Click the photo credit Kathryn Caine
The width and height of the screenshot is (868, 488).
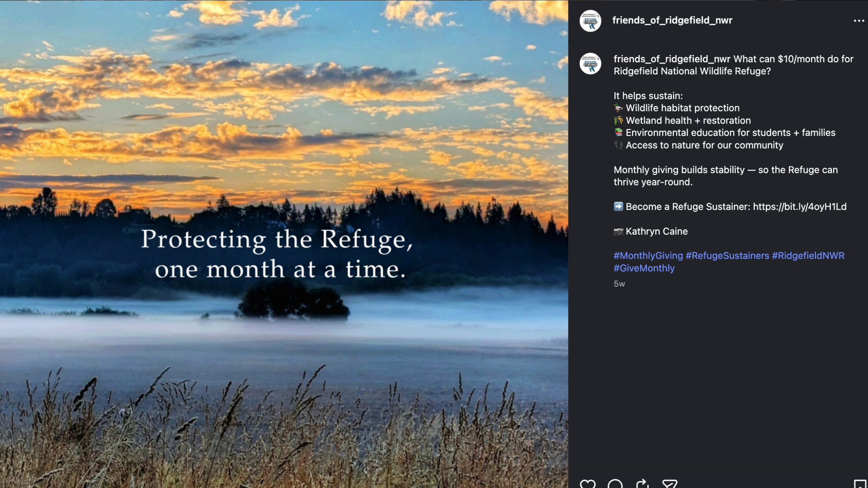click(656, 231)
